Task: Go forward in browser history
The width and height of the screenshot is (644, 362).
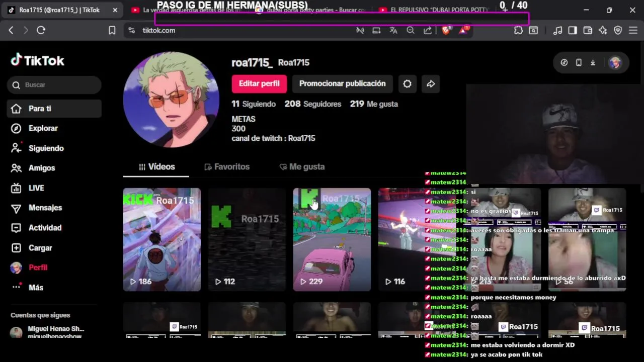Action: [26, 30]
